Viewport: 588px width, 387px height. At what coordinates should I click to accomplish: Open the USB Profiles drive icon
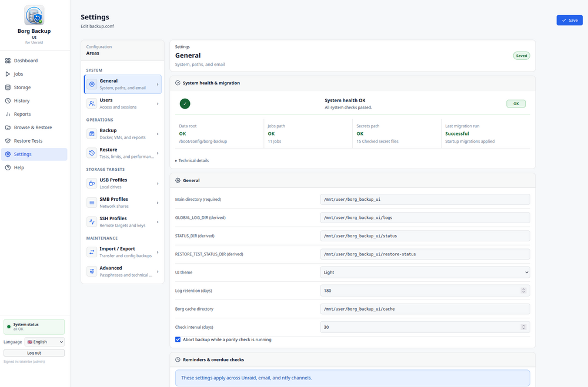(x=92, y=183)
